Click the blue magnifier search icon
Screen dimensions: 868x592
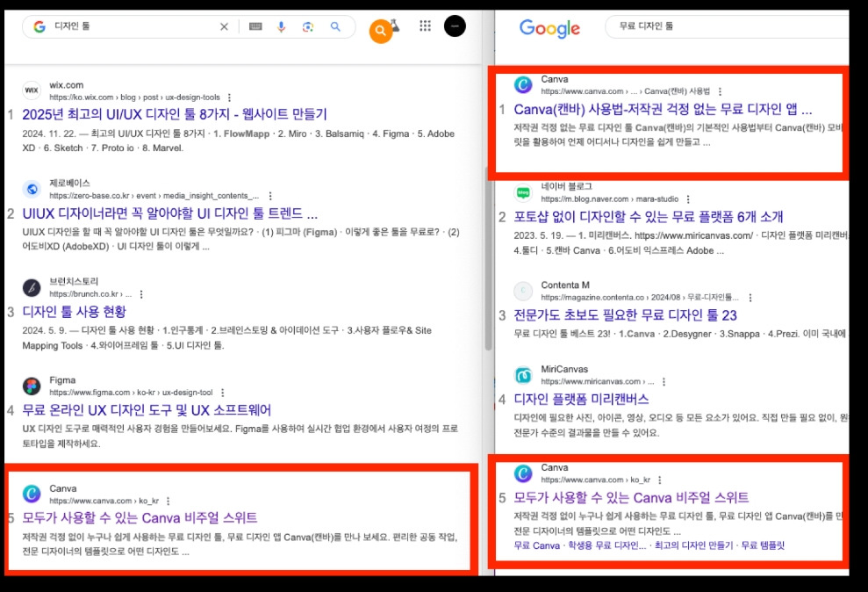tap(335, 26)
